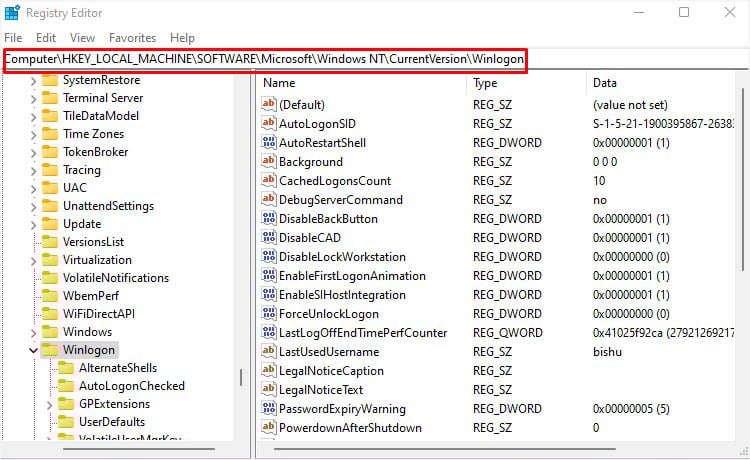Select the WbemPerf key
The width and height of the screenshot is (750, 460).
click(91, 296)
